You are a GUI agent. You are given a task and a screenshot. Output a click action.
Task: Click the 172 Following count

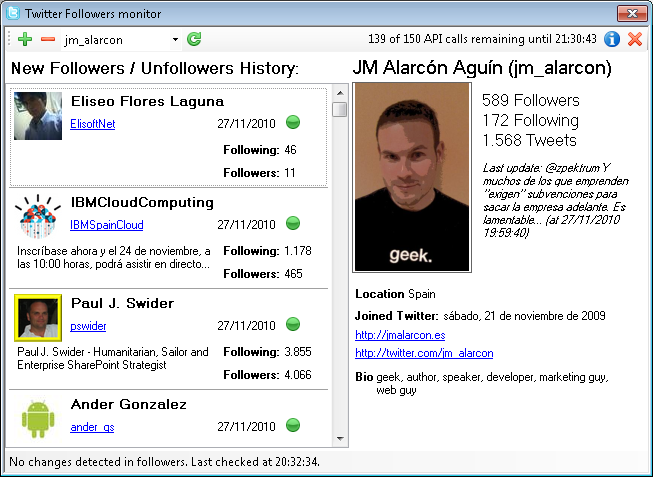(x=531, y=120)
